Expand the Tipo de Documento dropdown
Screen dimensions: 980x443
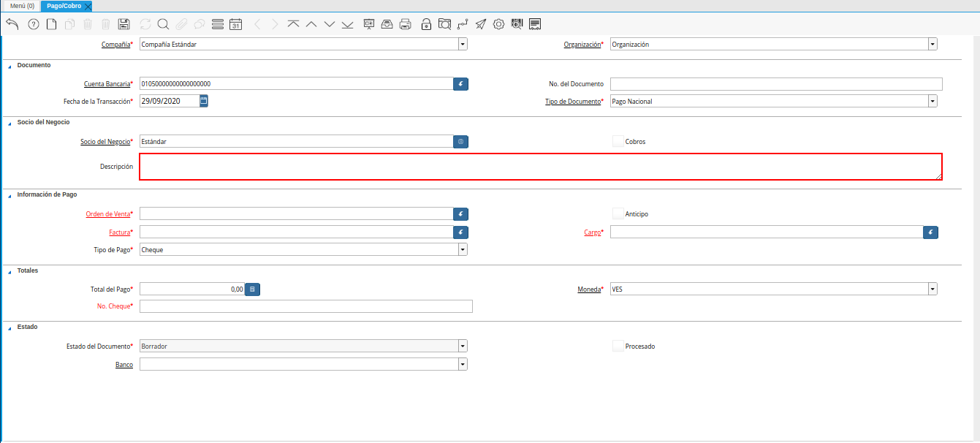point(932,101)
